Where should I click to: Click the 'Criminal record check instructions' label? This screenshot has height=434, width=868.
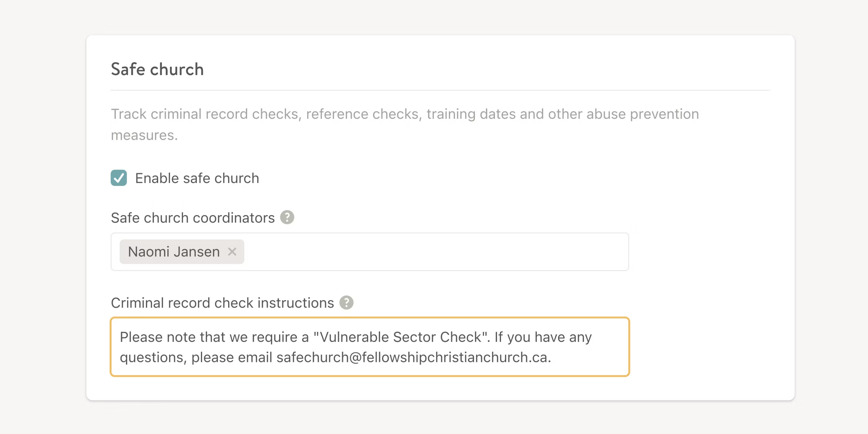[222, 303]
